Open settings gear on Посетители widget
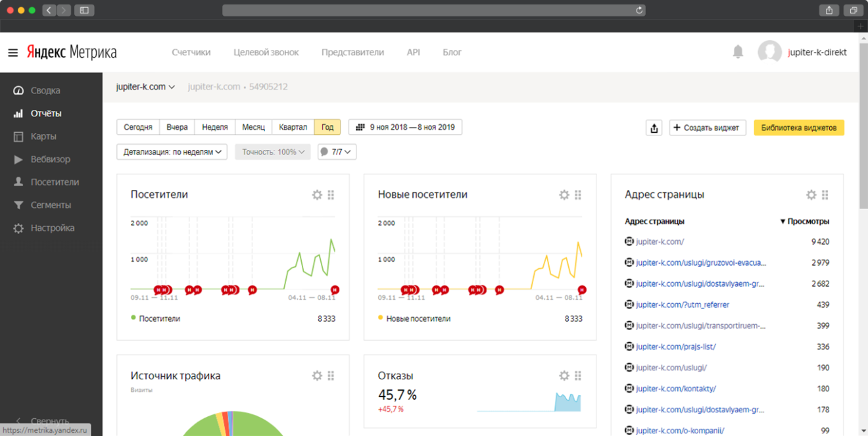The image size is (868, 436). pos(317,195)
